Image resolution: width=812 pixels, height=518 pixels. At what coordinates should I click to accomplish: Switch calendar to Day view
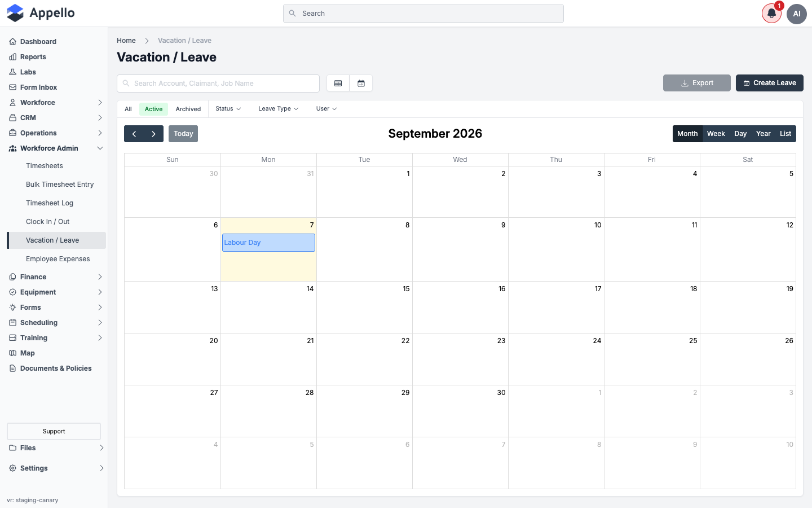click(x=740, y=134)
